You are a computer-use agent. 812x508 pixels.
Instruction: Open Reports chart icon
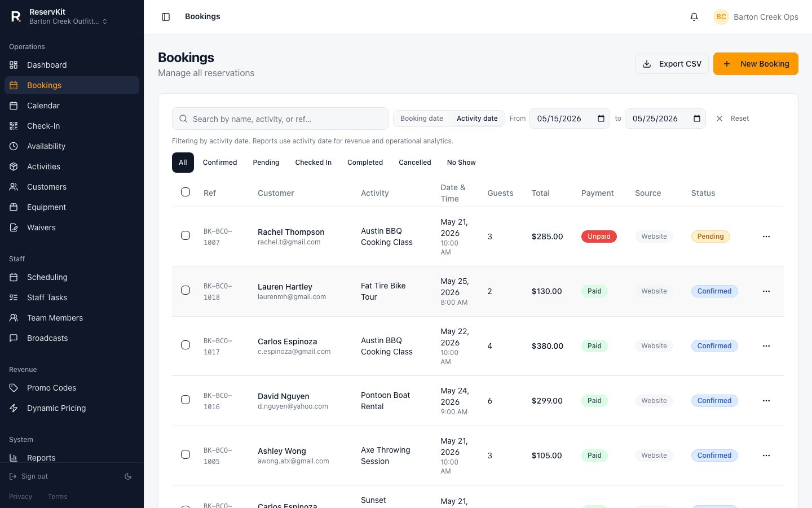14,458
